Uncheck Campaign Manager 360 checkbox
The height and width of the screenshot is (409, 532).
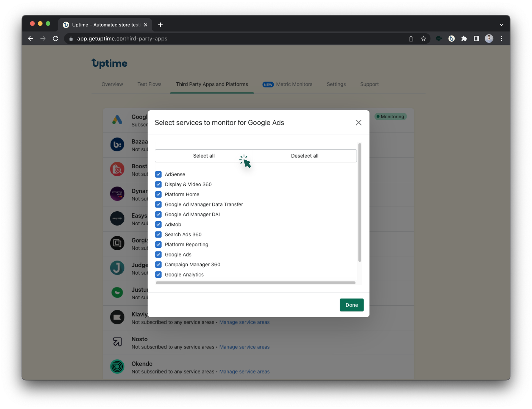coord(158,265)
